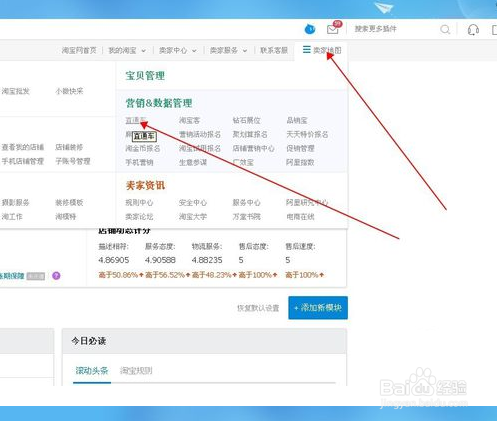Open 淘宝试用报名 link
Screen dimensions: 497x421
pos(200,148)
